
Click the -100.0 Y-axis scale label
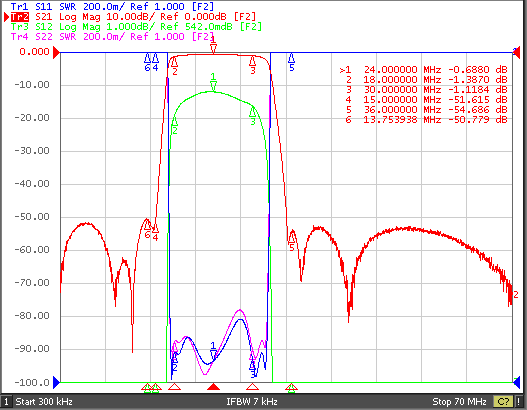[32, 382]
